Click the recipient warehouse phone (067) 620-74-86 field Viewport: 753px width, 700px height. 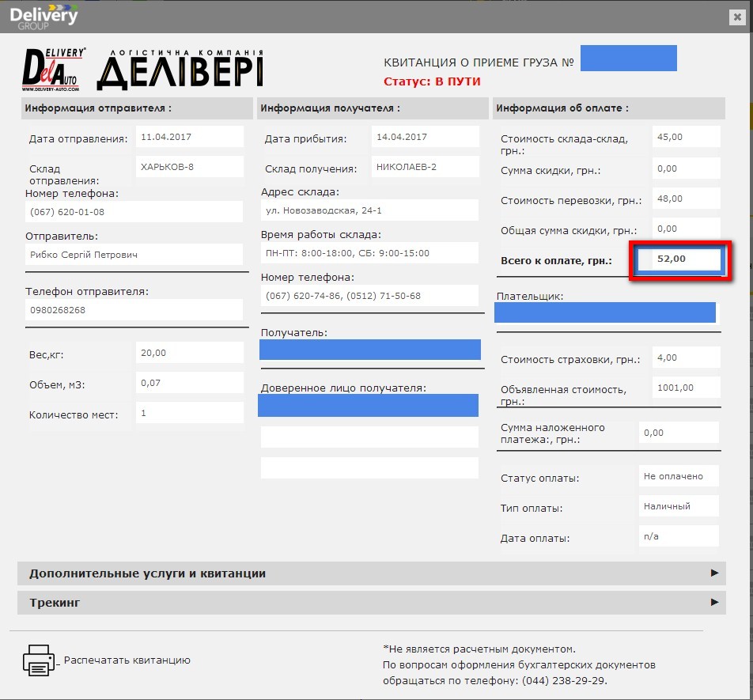tap(370, 296)
